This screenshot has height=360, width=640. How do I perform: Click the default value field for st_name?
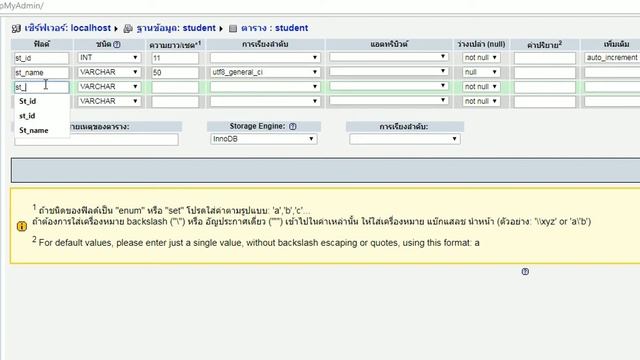[x=544, y=73]
